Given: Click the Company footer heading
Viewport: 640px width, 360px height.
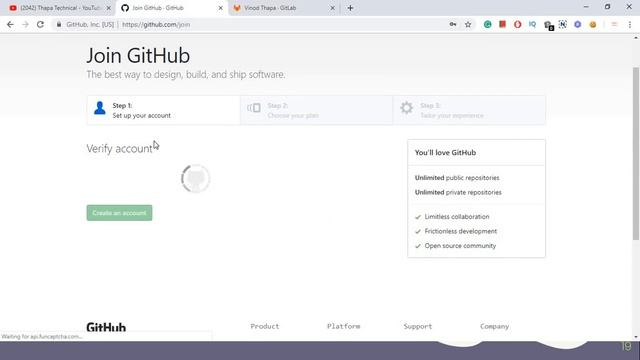Looking at the screenshot, I should (x=494, y=327).
